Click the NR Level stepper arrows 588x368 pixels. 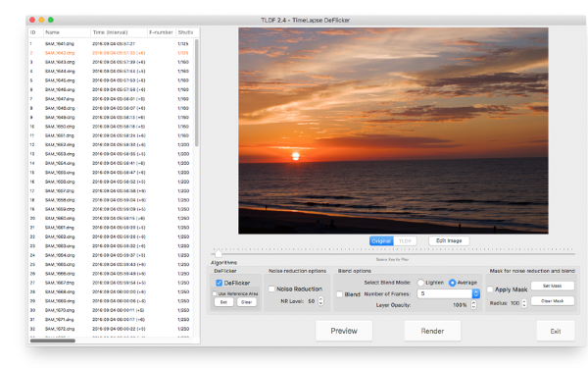[x=320, y=301]
